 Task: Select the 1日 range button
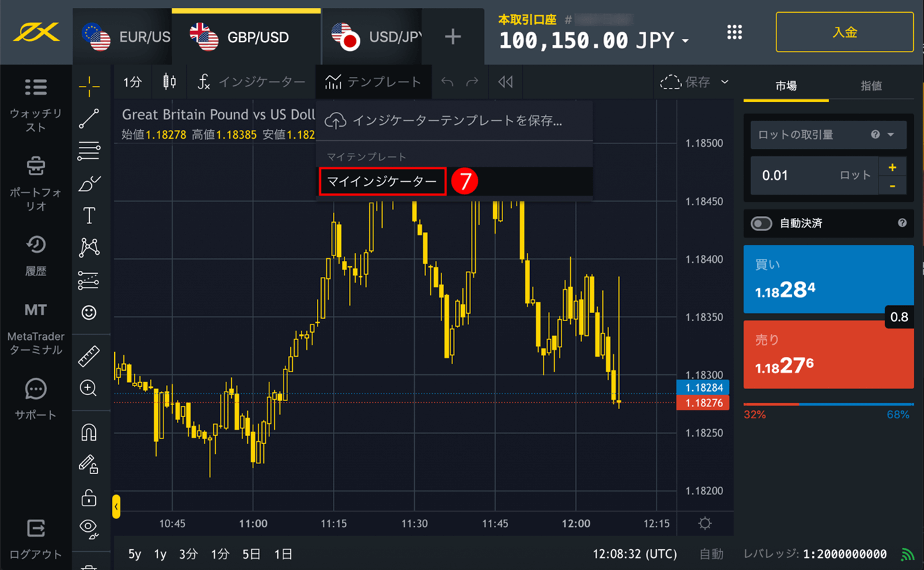[283, 554]
